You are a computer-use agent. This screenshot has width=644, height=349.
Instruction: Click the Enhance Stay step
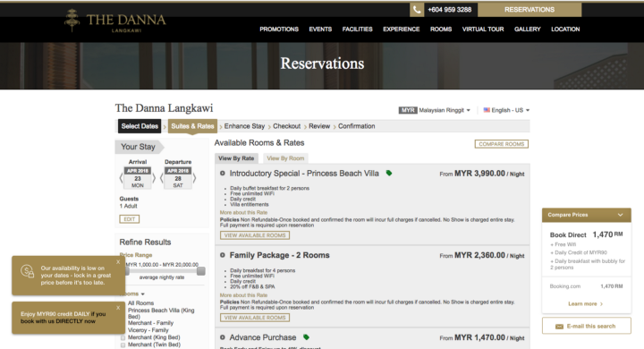pos(244,126)
